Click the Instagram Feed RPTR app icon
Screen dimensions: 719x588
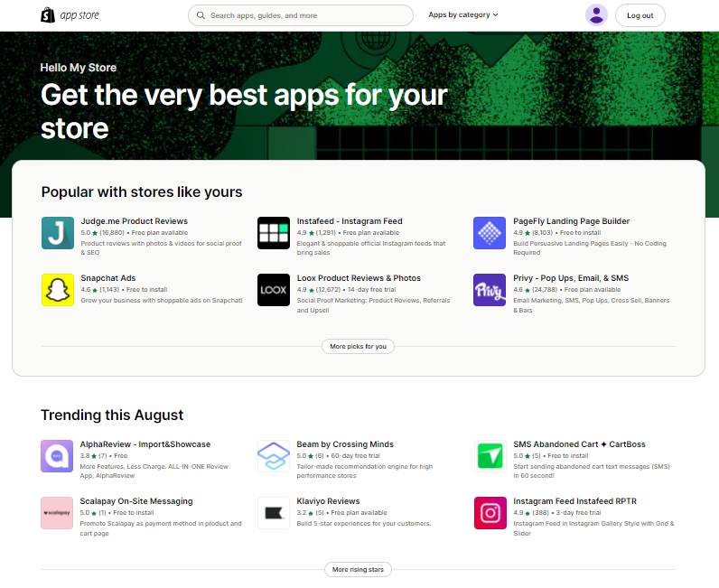point(490,513)
